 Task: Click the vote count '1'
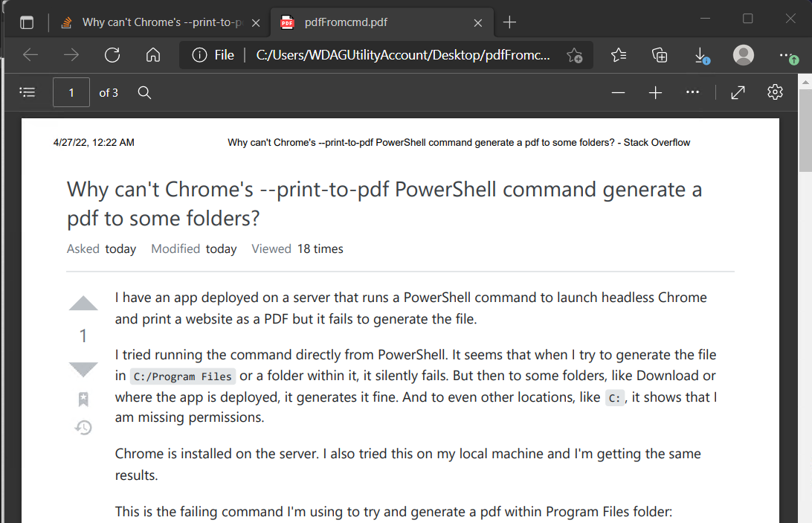(83, 336)
